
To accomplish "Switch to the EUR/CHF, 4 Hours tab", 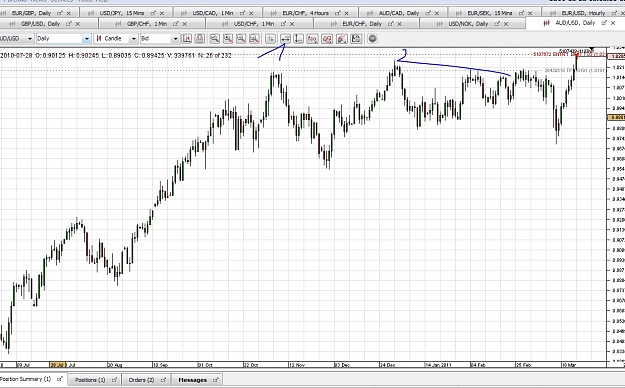I will (305, 13).
